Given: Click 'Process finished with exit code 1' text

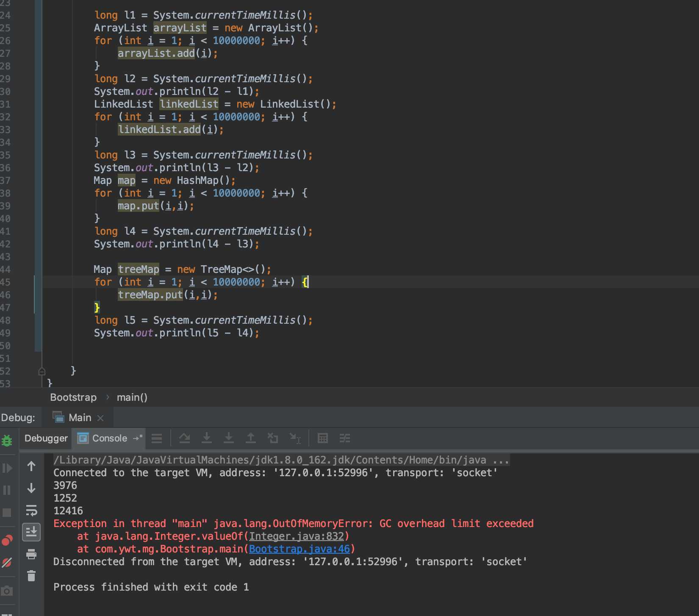Looking at the screenshot, I should (x=151, y=587).
